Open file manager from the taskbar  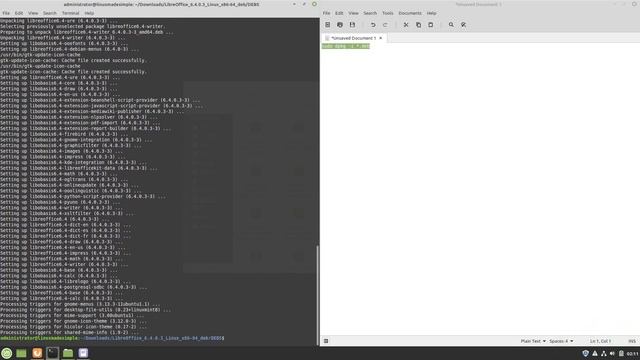(68, 353)
